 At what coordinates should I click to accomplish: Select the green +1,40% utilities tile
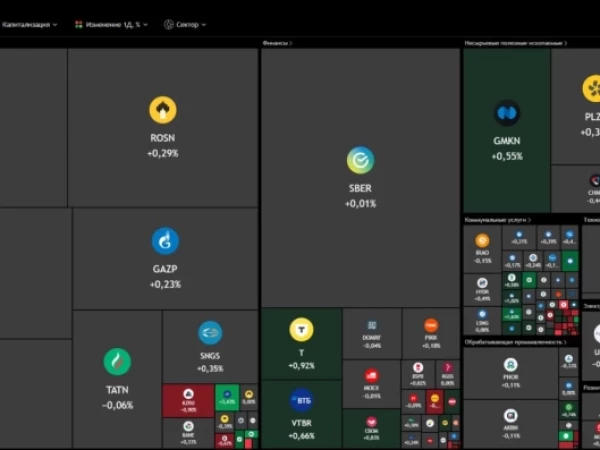[x=512, y=315]
